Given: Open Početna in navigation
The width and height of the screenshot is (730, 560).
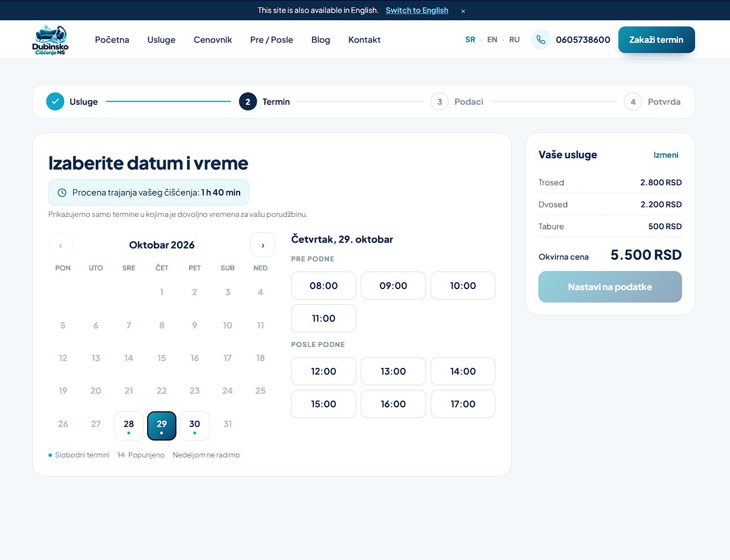Looking at the screenshot, I should (x=112, y=39).
